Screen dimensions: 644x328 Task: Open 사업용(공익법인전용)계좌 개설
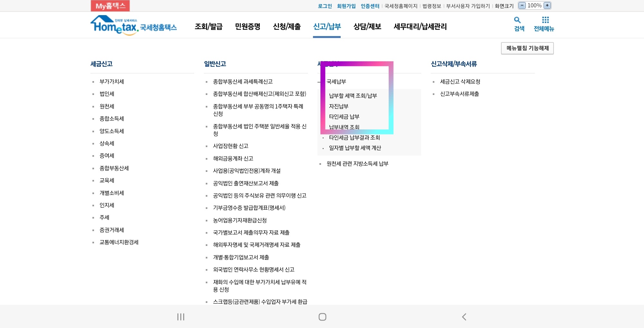[x=247, y=171]
